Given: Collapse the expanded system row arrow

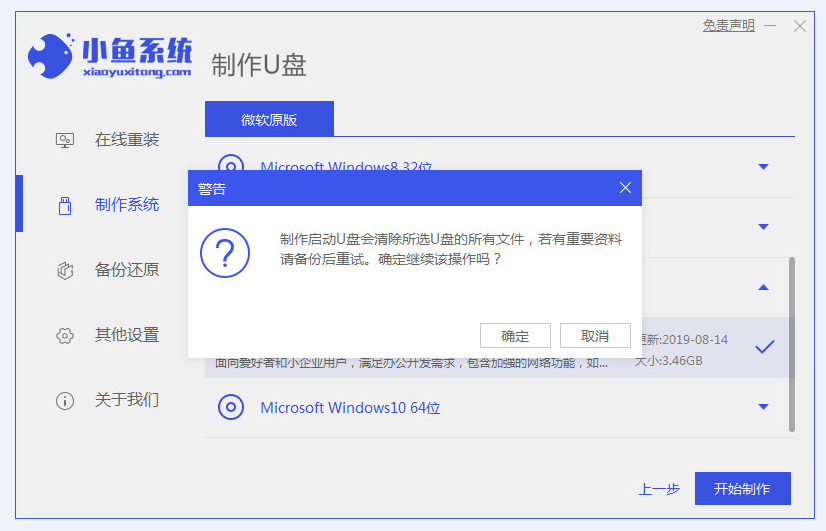Looking at the screenshot, I should (x=763, y=287).
